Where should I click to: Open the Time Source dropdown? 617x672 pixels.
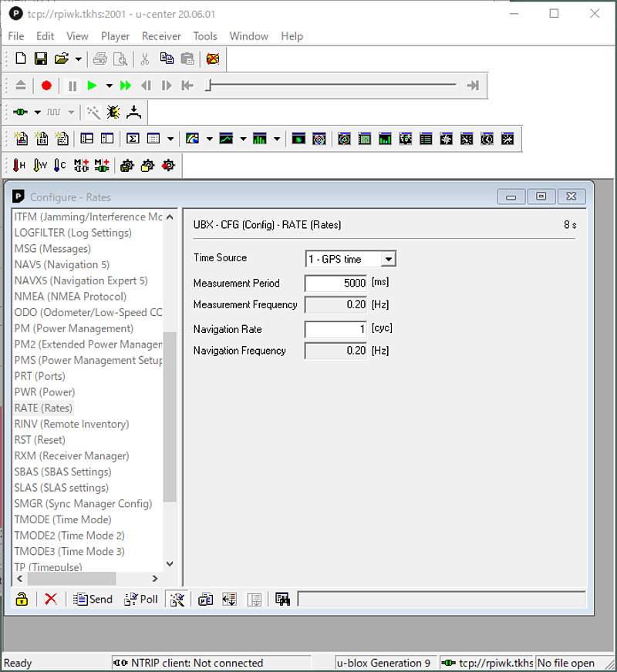[x=389, y=259]
